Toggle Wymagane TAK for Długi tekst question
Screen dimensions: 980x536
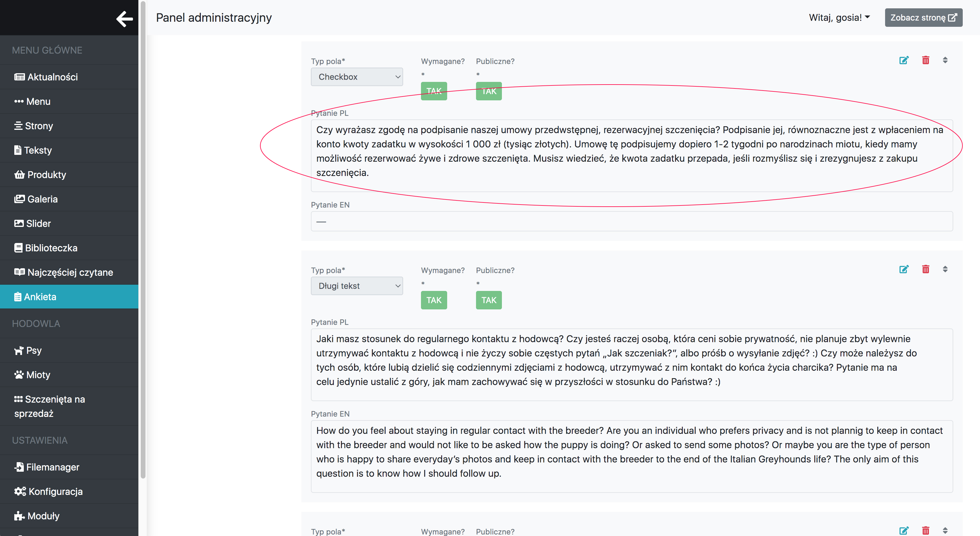[434, 300]
